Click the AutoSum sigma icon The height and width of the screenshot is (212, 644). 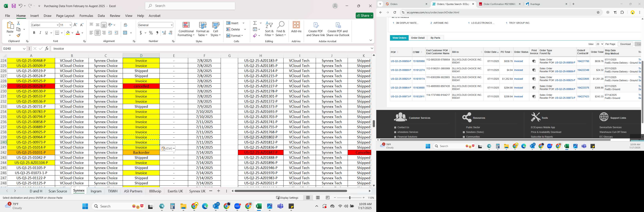255,23
